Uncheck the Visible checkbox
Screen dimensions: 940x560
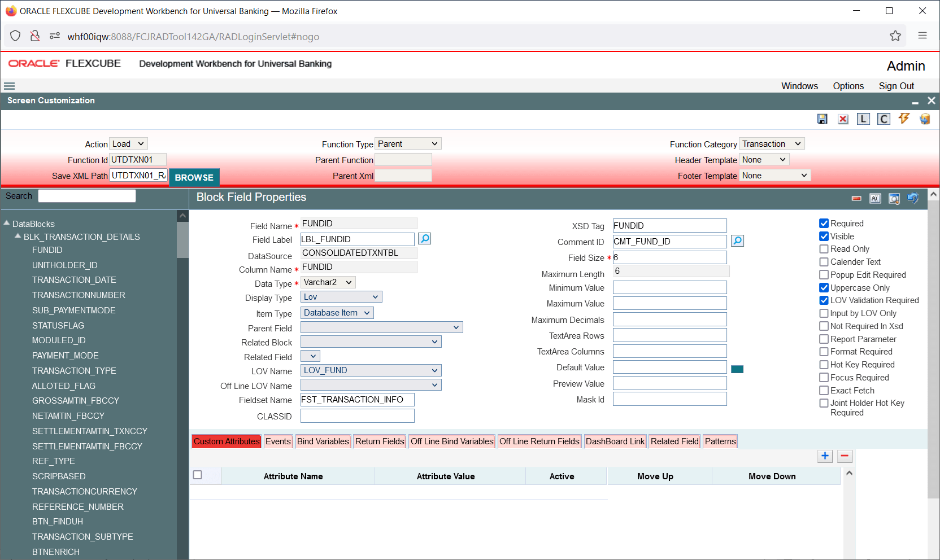click(x=824, y=237)
